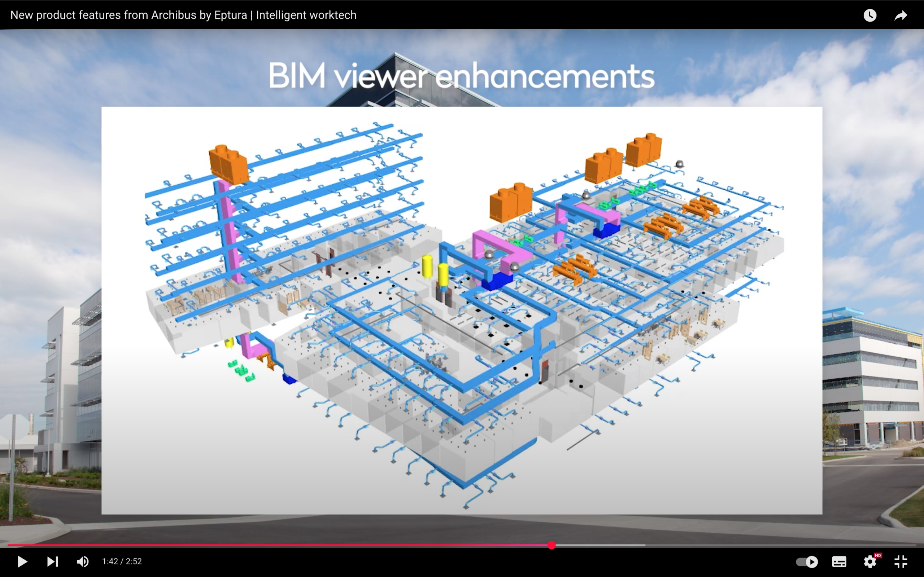Click the BIM viewer enhancements heading
Screen dimensions: 924x577
coord(461,76)
